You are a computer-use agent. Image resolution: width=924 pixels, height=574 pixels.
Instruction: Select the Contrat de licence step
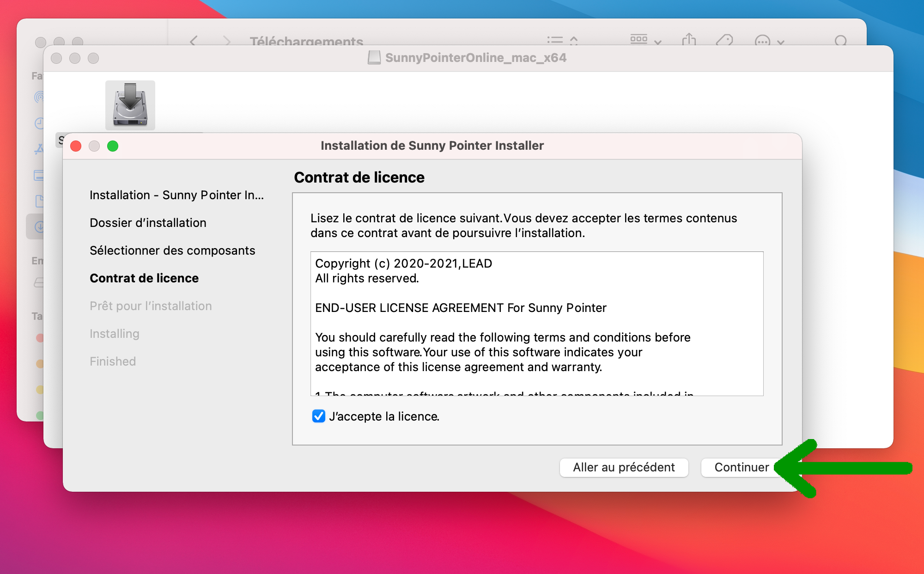click(x=144, y=278)
